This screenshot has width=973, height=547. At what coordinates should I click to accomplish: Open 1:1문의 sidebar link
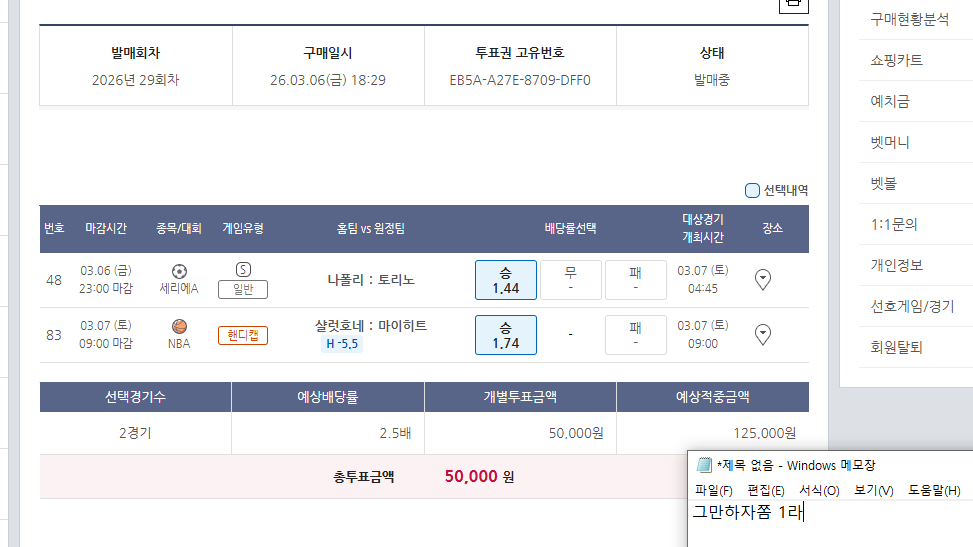894,224
